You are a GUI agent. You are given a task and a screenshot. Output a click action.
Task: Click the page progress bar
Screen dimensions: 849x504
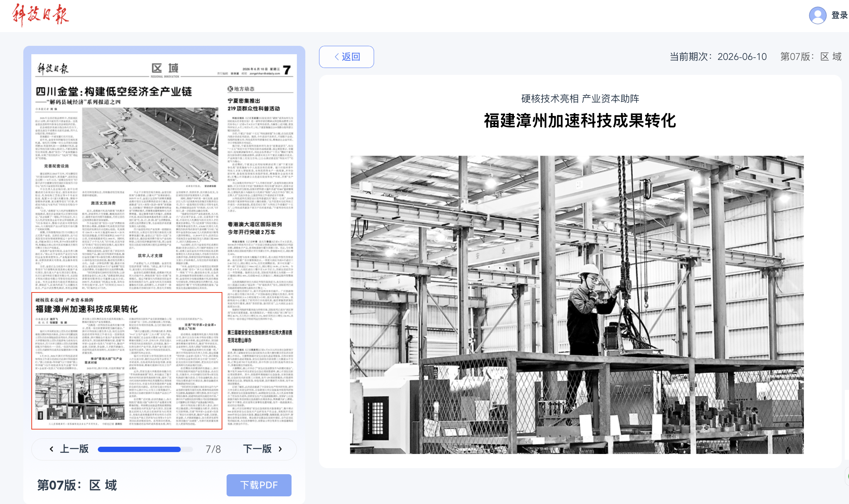click(x=145, y=449)
